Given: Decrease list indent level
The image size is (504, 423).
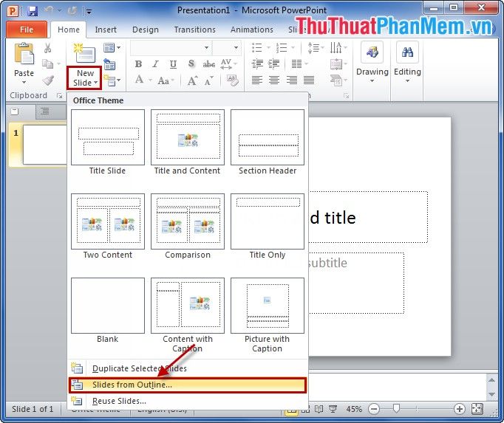Looking at the screenshot, I should click(x=257, y=63).
